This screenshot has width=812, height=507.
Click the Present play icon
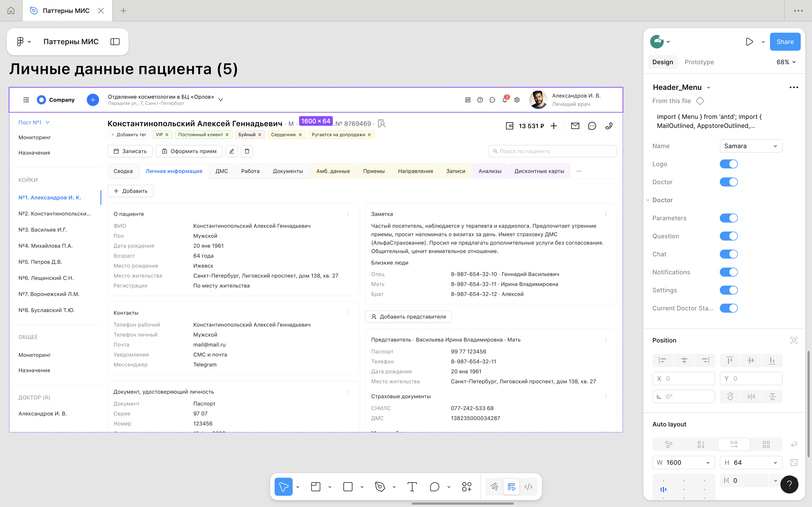[x=749, y=42]
